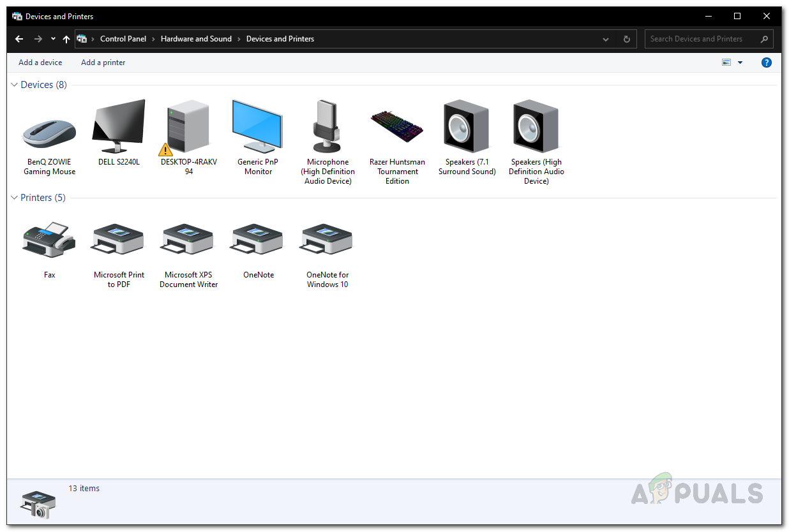Collapse the Devices (8) group

click(x=15, y=85)
